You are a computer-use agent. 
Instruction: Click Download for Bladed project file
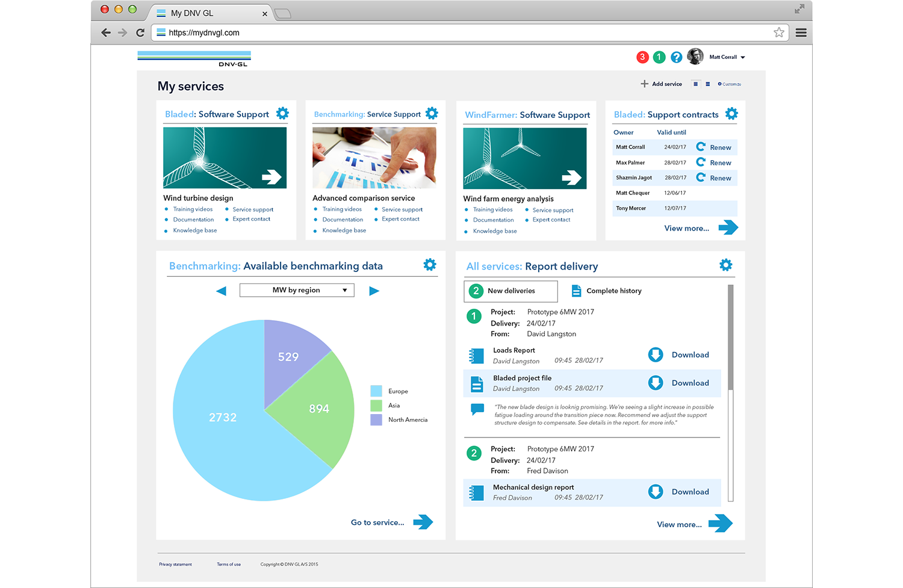point(690,383)
